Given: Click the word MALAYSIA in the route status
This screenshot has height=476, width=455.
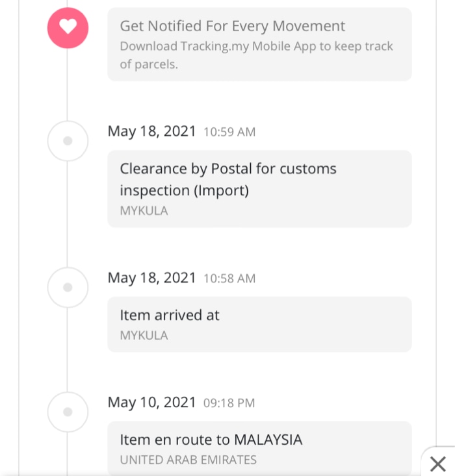Looking at the screenshot, I should (268, 440).
